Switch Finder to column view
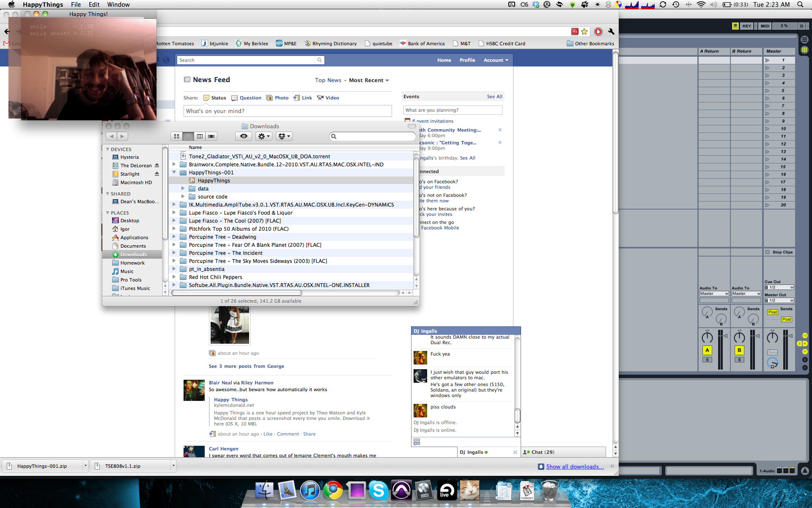Screen dimensions: 812x508 coord(200,136)
